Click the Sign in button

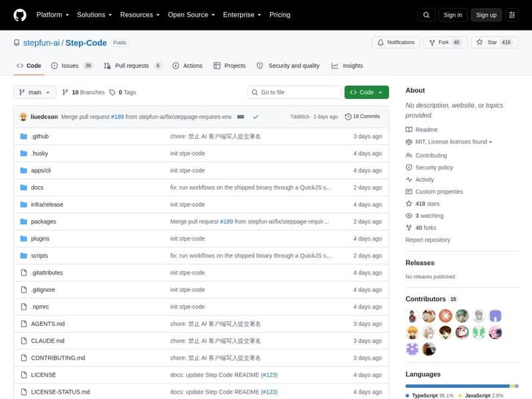(453, 15)
